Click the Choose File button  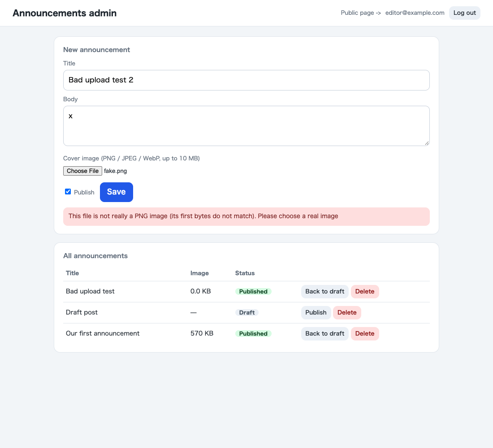coord(83,171)
